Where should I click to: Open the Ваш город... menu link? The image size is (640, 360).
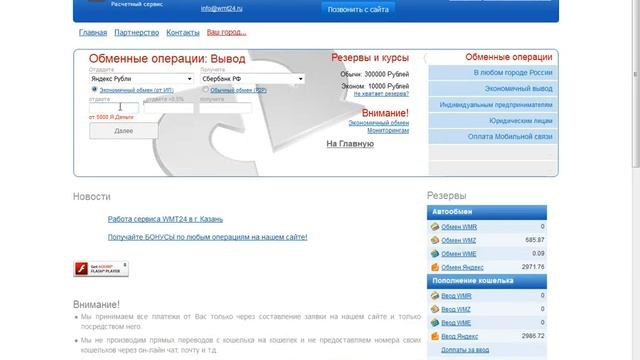click(227, 33)
